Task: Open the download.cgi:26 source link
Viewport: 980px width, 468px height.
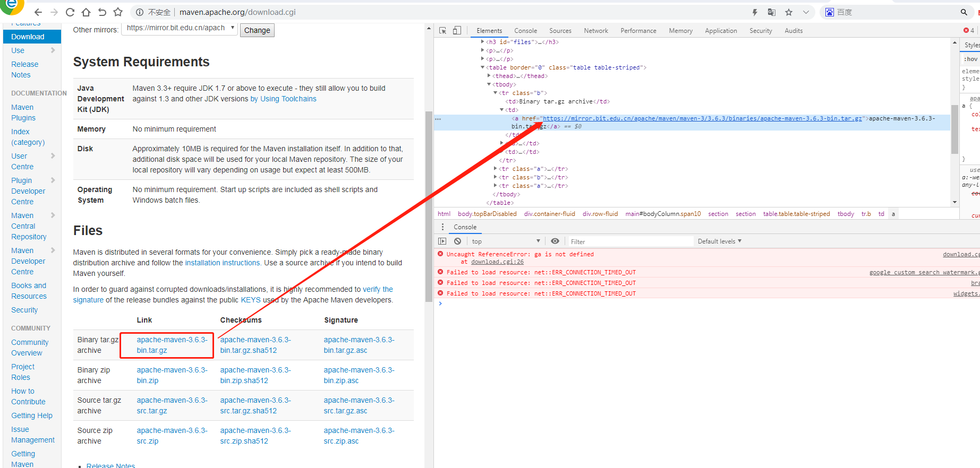Action: [x=497, y=262]
